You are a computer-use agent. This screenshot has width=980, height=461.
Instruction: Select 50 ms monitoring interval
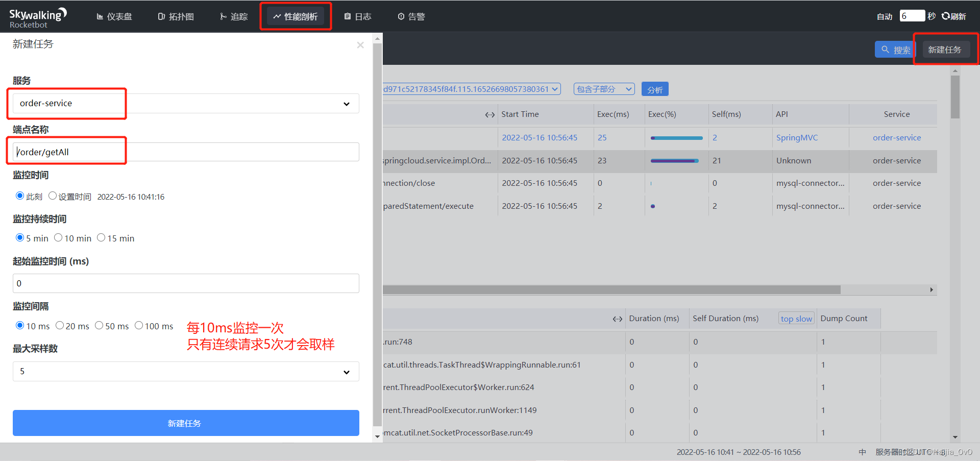[99, 325]
